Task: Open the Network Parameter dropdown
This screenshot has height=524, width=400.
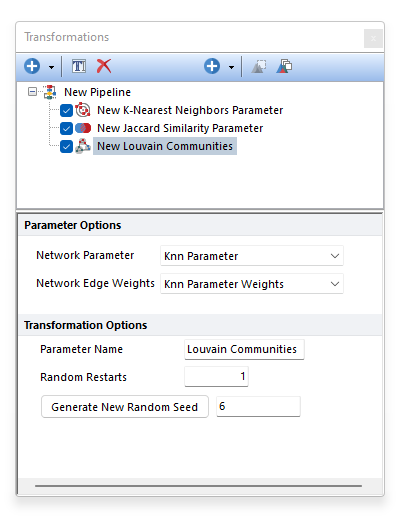Action: [x=252, y=256]
